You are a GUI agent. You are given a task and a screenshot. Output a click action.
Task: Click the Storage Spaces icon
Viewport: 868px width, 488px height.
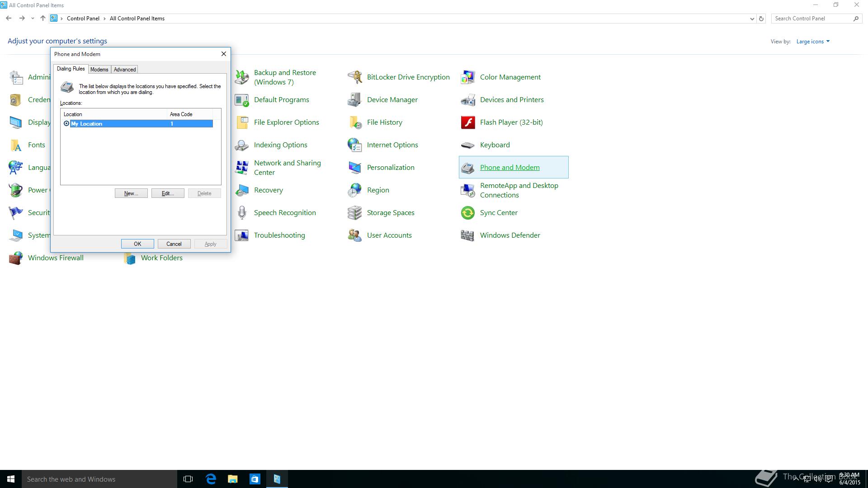pos(355,213)
